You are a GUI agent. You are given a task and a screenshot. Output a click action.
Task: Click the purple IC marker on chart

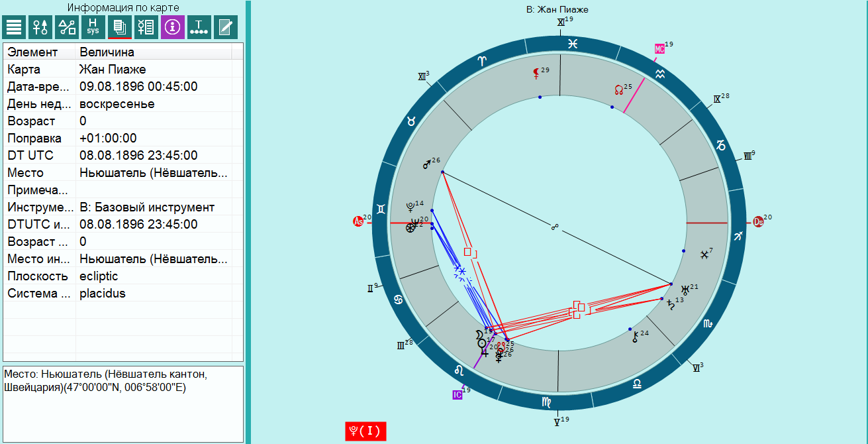click(x=457, y=394)
